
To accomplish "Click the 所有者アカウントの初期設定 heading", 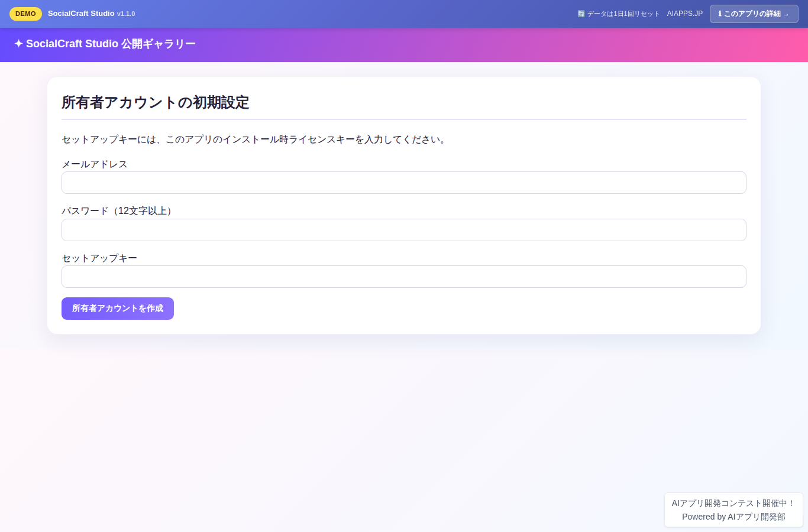I will [156, 102].
